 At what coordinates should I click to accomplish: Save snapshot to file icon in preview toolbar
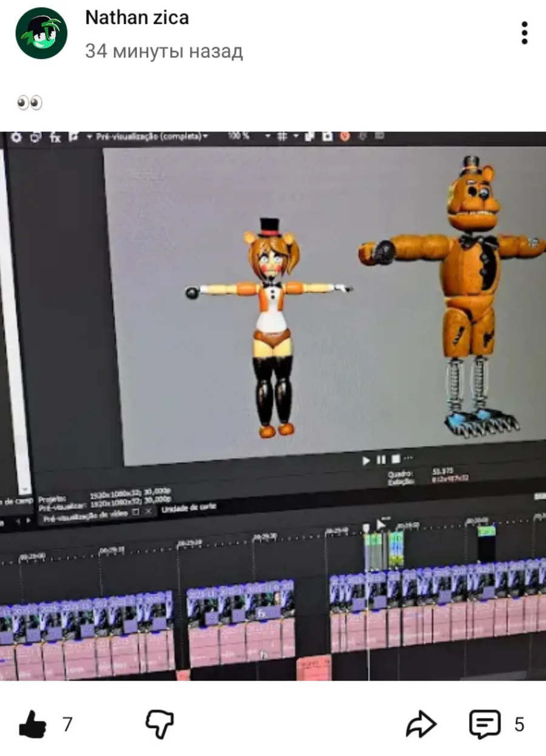[327, 137]
